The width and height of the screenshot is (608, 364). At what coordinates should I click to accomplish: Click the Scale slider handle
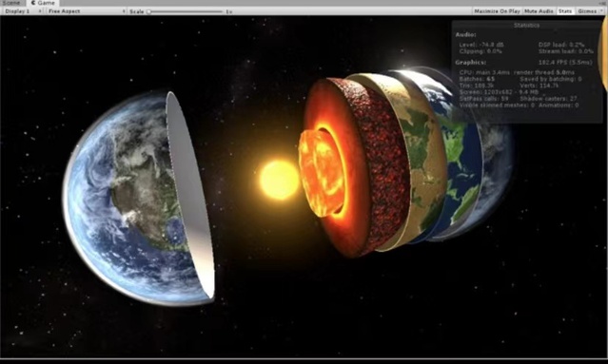point(148,11)
